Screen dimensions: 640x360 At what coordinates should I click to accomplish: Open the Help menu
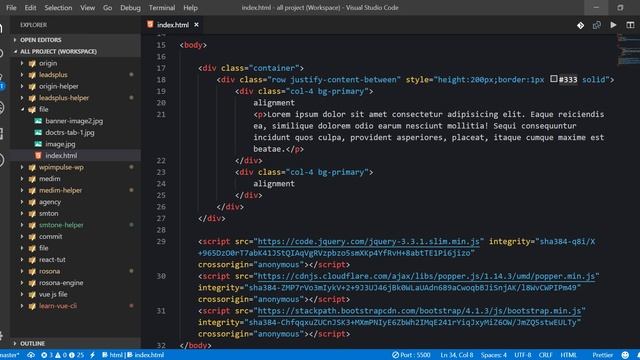pyautogui.click(x=190, y=8)
